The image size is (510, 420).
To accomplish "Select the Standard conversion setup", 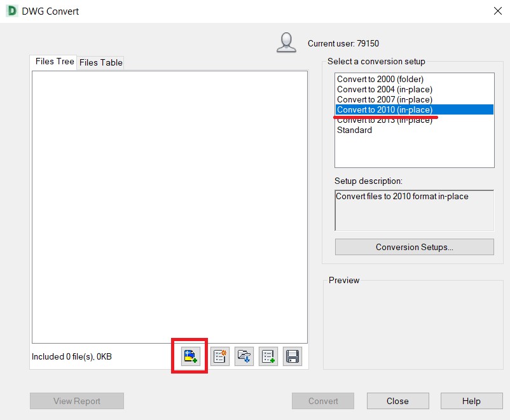I will point(354,130).
